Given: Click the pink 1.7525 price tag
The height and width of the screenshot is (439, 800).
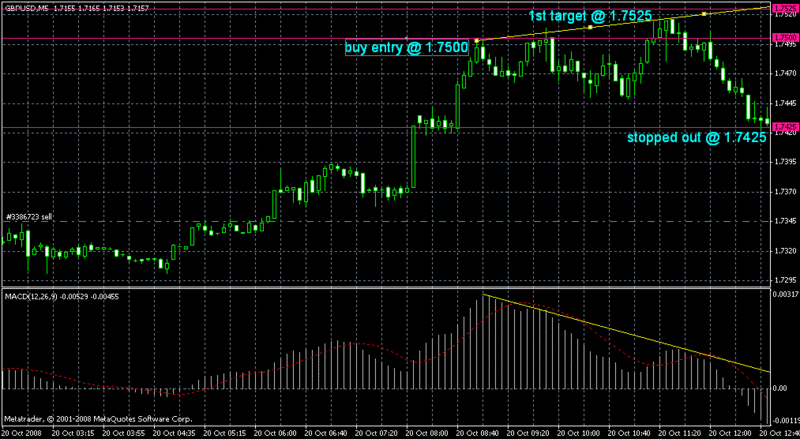Looking at the screenshot, I should click(785, 8).
